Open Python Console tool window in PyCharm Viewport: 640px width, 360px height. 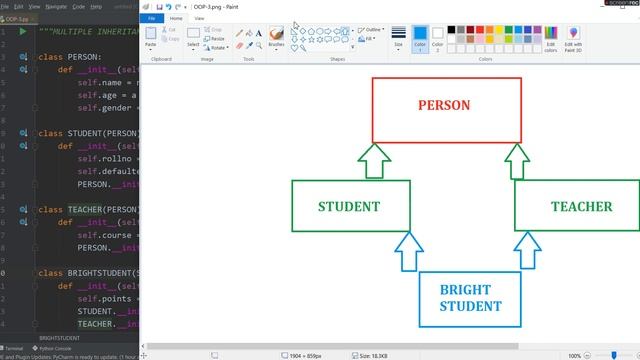pos(52,349)
